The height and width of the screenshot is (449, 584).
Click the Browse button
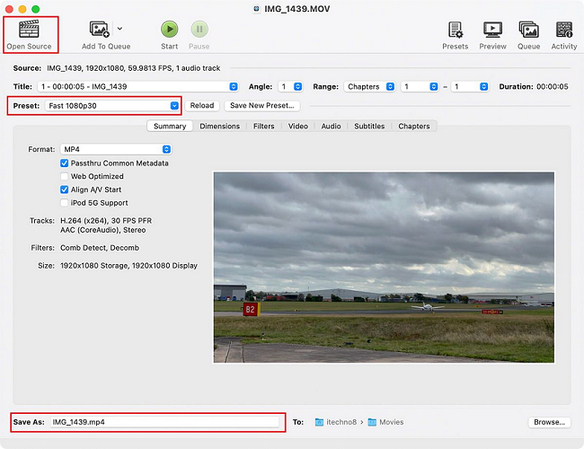pos(549,422)
